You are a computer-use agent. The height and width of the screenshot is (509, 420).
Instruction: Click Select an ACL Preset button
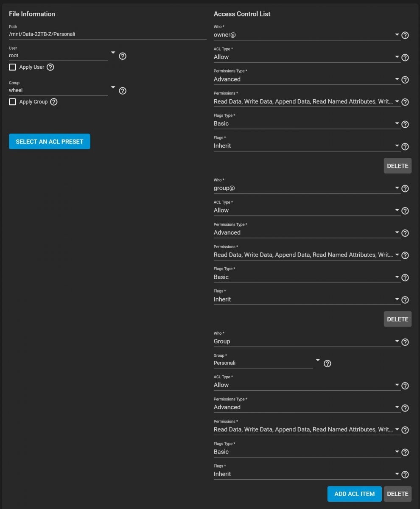coord(50,142)
